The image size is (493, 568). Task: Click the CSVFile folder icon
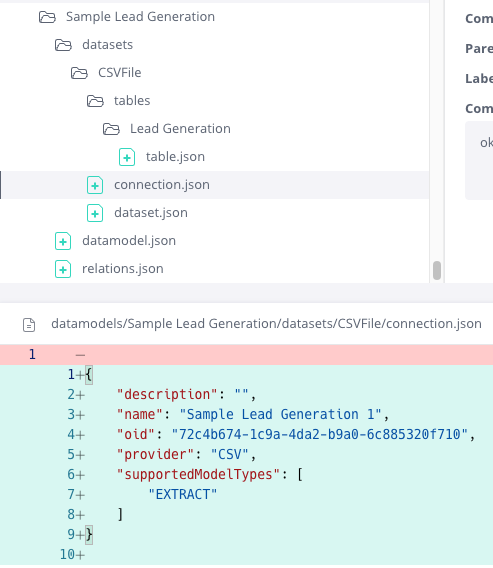tap(79, 73)
